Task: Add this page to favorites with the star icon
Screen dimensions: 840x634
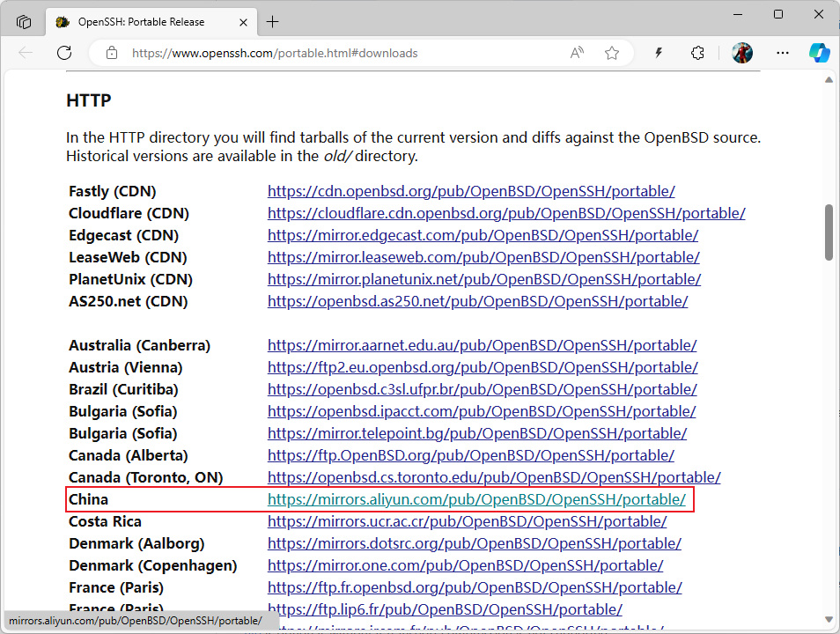Action: click(612, 53)
